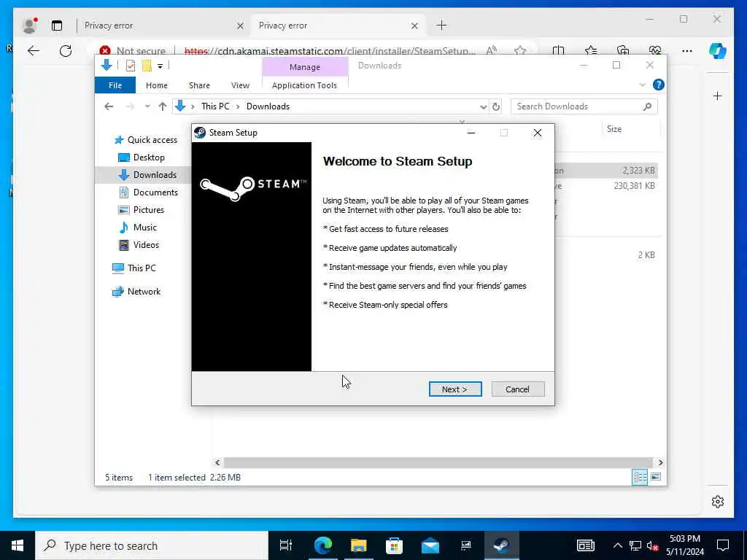The width and height of the screenshot is (747, 560).
Task: Open Microsoft Store from taskbar
Action: coord(394,545)
